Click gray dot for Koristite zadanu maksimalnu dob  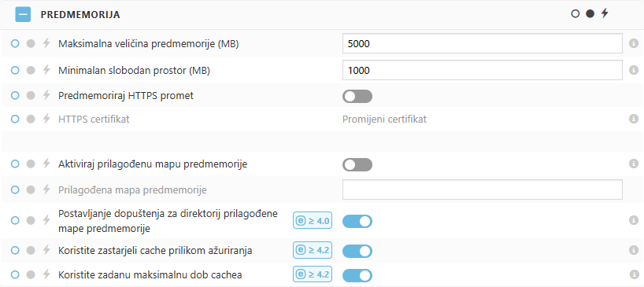31,274
